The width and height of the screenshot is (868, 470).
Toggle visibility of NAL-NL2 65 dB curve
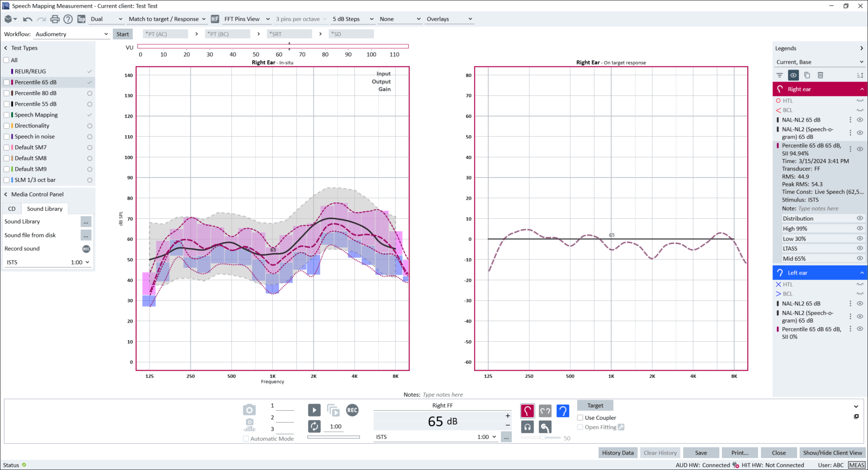(x=859, y=120)
